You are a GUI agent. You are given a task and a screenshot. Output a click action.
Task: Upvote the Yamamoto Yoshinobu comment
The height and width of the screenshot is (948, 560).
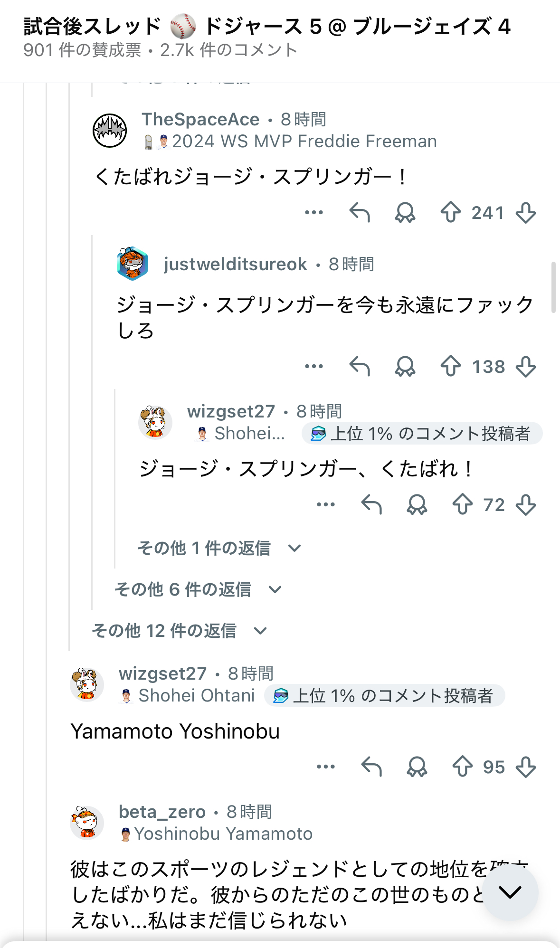coord(462,767)
